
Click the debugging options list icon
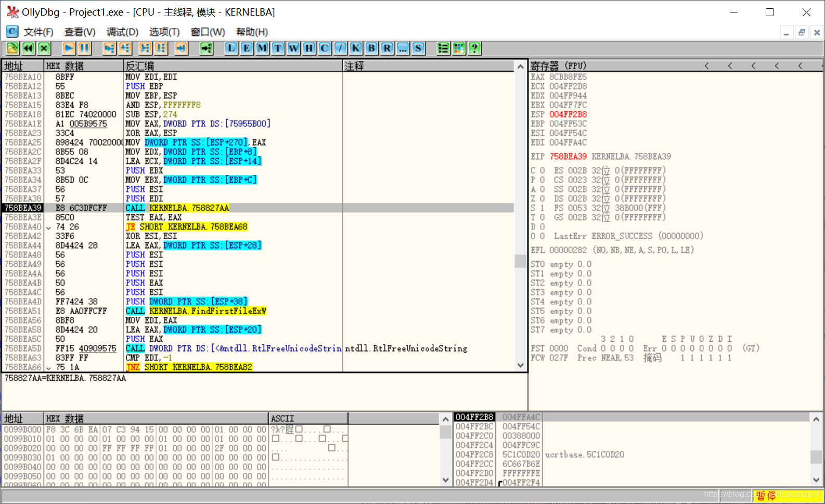pyautogui.click(x=443, y=48)
